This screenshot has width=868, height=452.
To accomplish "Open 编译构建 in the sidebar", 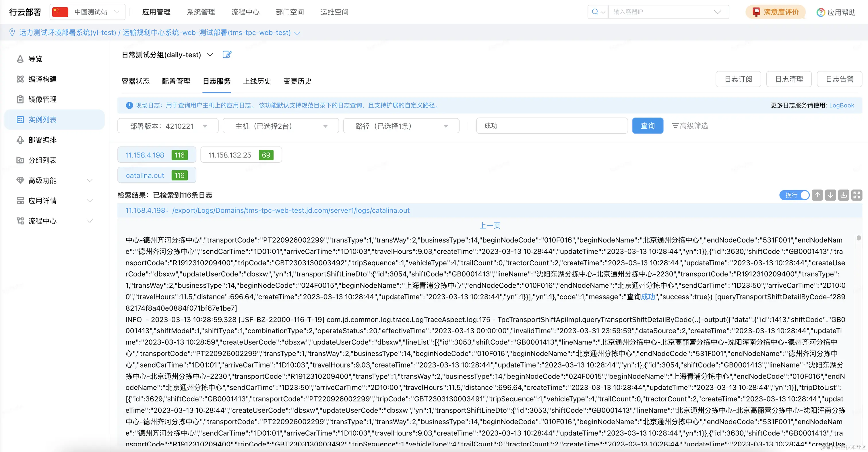I will (42, 79).
